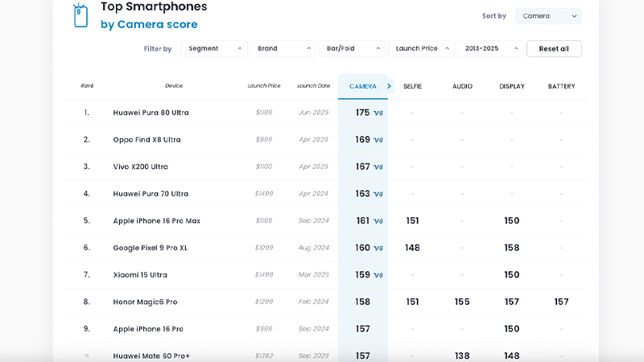644x362 pixels.
Task: Click the V6 badge for Google Pixel 9 Pro XL
Action: (x=378, y=249)
